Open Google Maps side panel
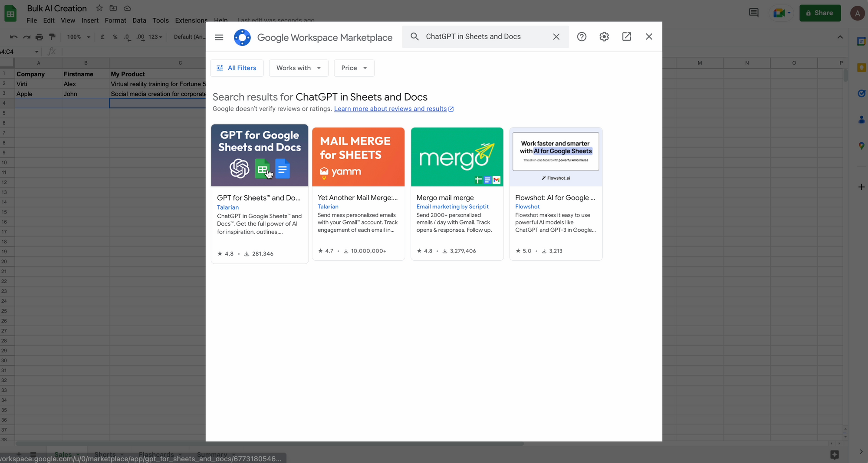 861,146
